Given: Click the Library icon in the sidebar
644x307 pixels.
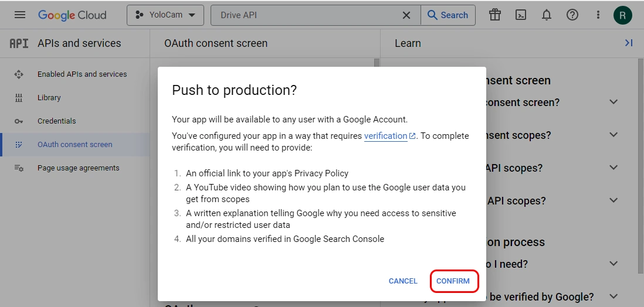Looking at the screenshot, I should 19,98.
